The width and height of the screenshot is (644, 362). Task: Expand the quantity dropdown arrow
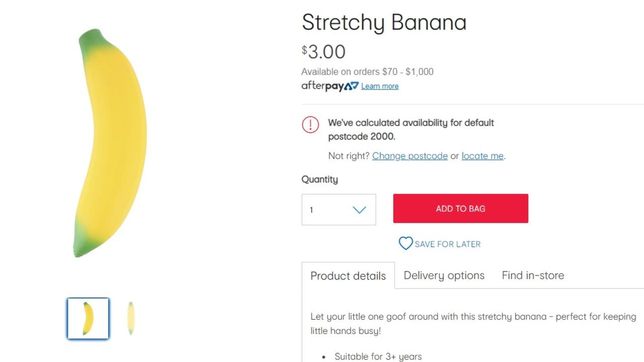[x=359, y=210]
